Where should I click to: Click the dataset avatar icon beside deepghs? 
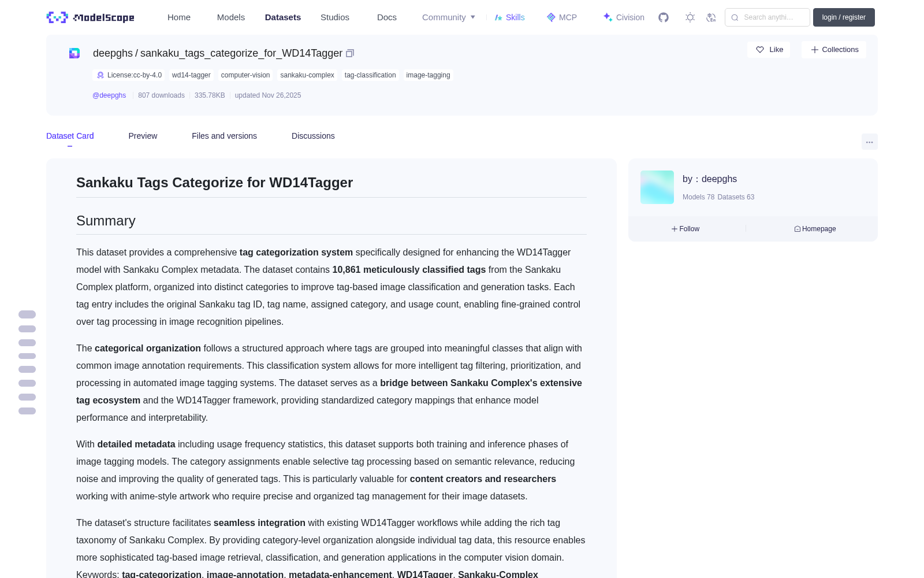[74, 53]
